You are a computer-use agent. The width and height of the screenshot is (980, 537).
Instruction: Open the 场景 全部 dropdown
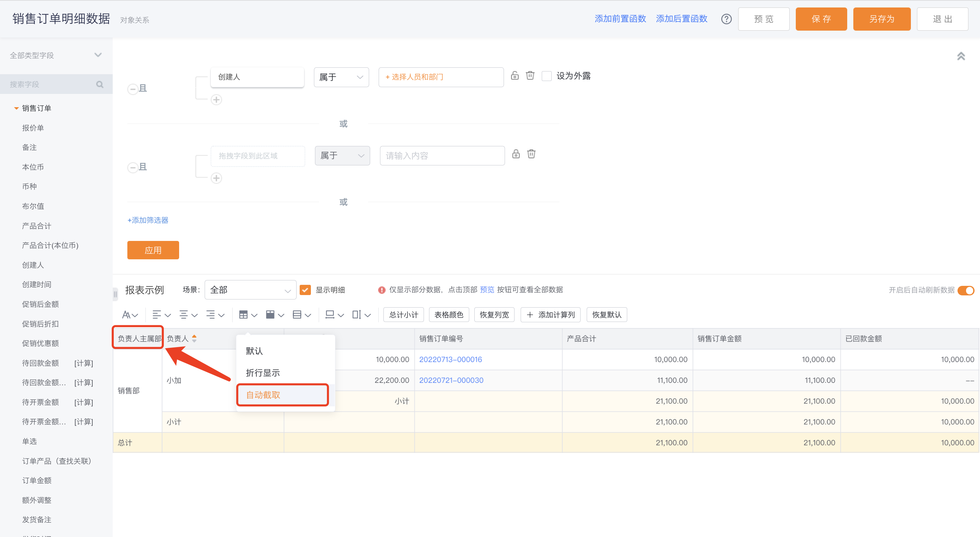[250, 290]
